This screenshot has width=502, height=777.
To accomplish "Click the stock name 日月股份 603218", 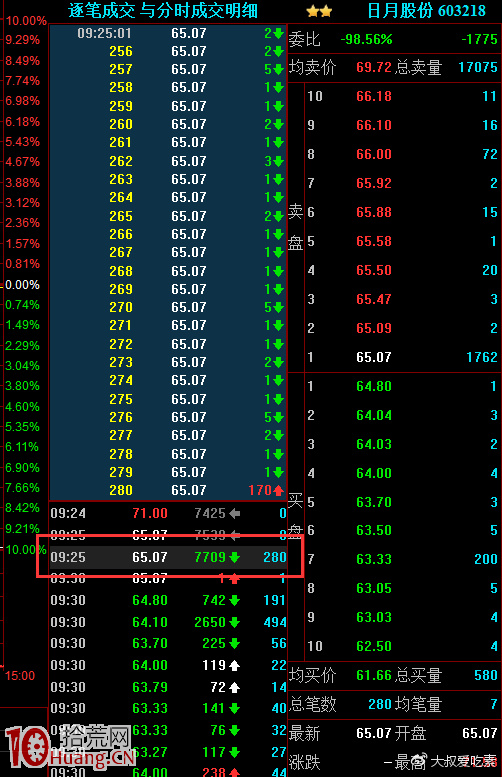I will point(427,10).
